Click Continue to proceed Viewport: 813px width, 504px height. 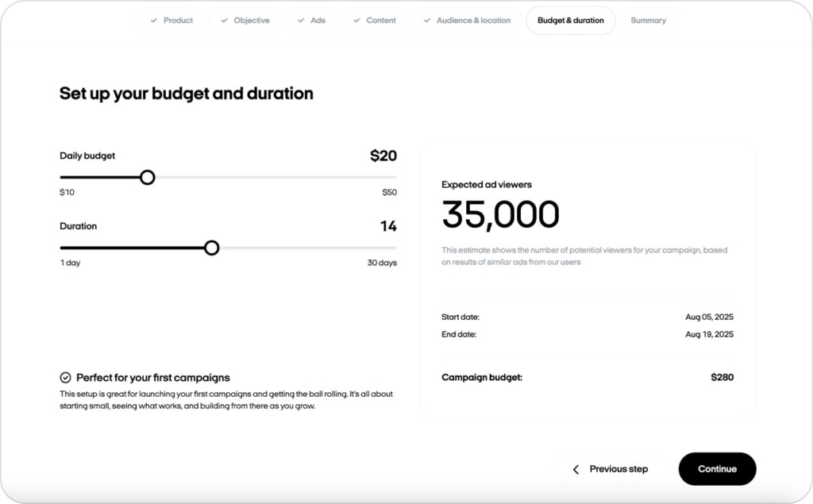tap(717, 469)
